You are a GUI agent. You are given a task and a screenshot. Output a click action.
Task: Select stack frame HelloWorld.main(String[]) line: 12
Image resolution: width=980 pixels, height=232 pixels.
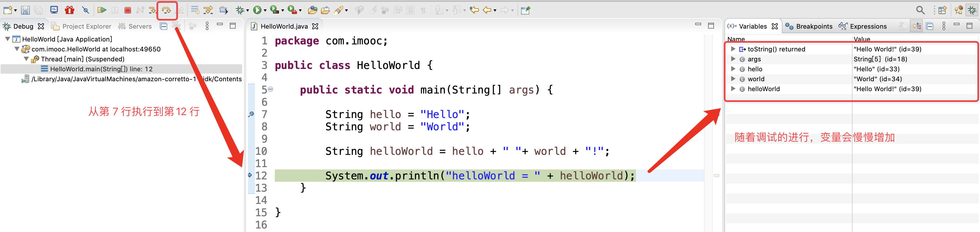coord(121,69)
